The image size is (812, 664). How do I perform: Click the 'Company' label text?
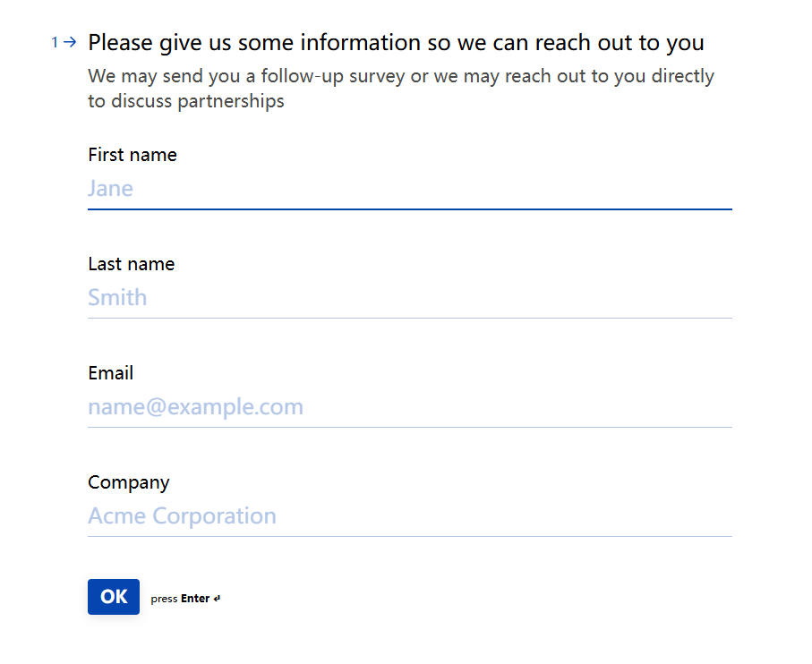[129, 482]
